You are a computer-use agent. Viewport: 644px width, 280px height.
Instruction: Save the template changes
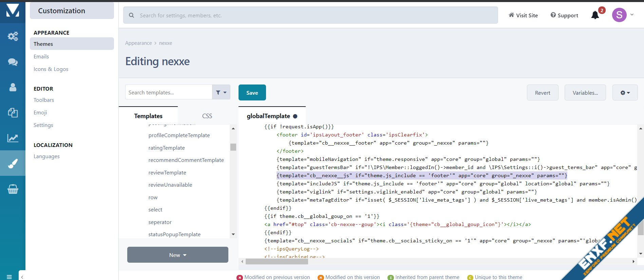[252, 93]
